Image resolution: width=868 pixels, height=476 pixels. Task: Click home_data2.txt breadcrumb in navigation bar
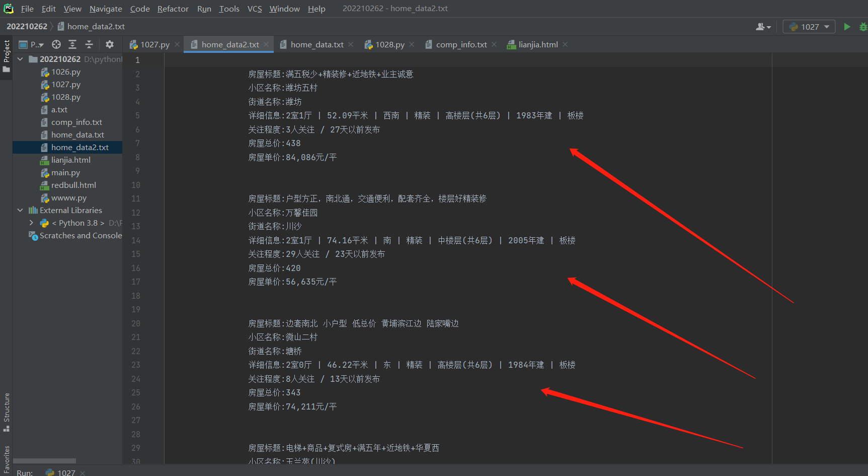point(91,26)
